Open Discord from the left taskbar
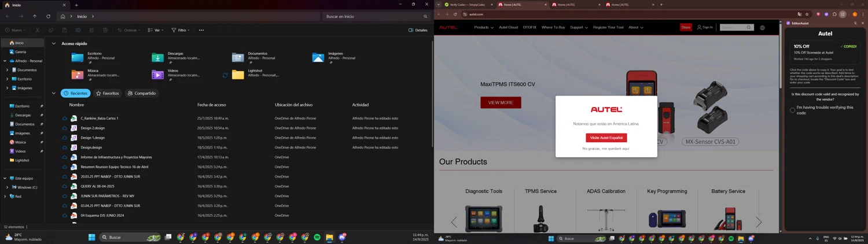 point(342,237)
